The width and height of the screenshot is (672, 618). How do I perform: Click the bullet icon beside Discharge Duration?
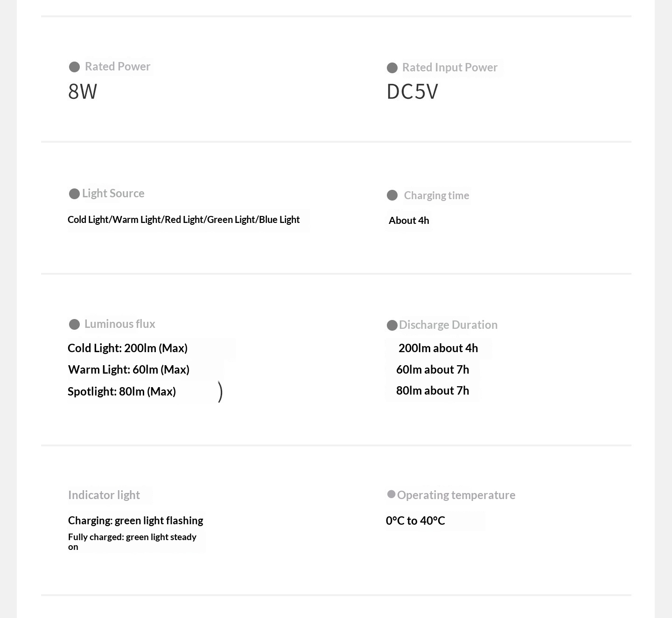(x=392, y=325)
